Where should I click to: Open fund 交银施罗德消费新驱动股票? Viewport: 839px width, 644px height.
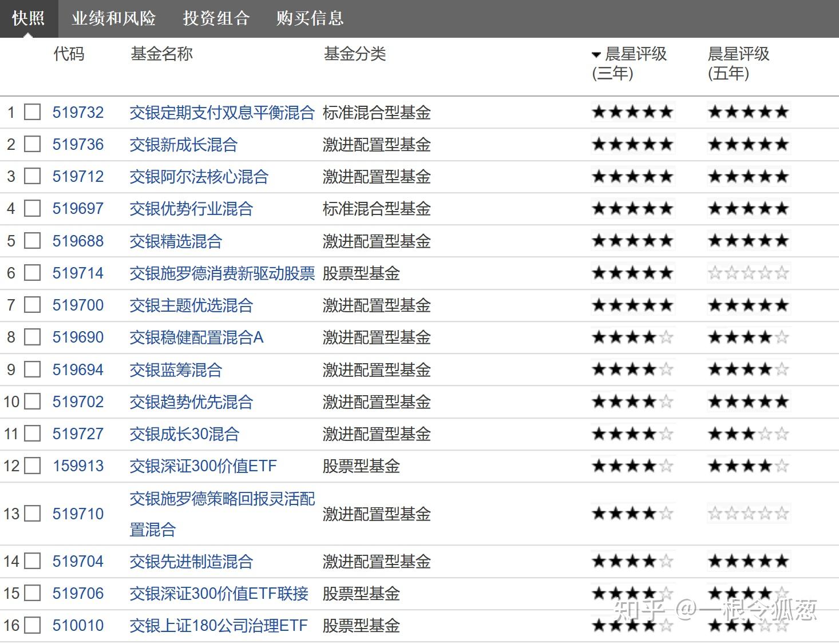(222, 273)
